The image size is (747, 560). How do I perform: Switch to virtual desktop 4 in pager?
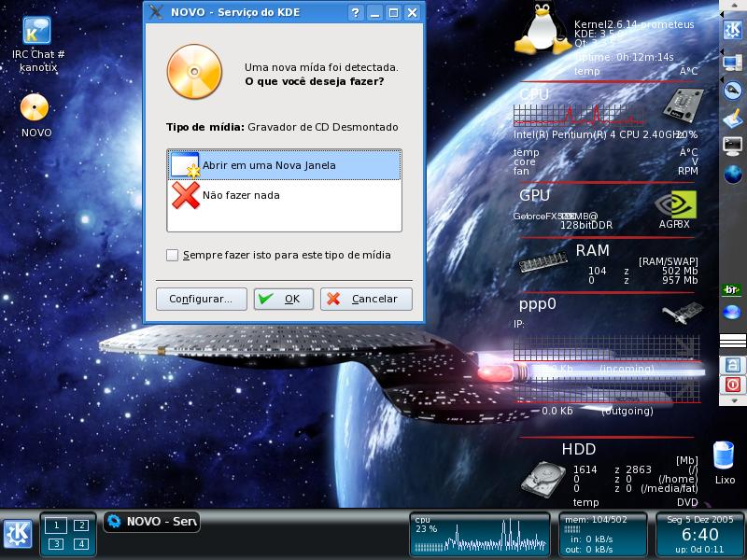[81, 544]
